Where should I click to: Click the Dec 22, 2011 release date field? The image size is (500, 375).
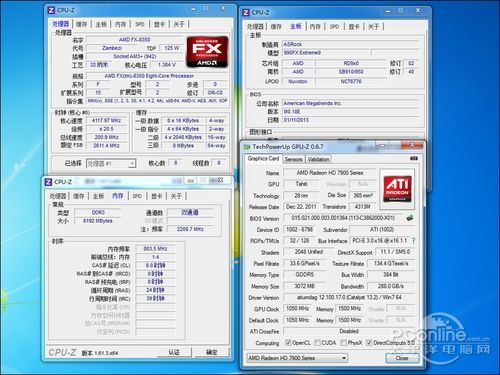(301, 207)
